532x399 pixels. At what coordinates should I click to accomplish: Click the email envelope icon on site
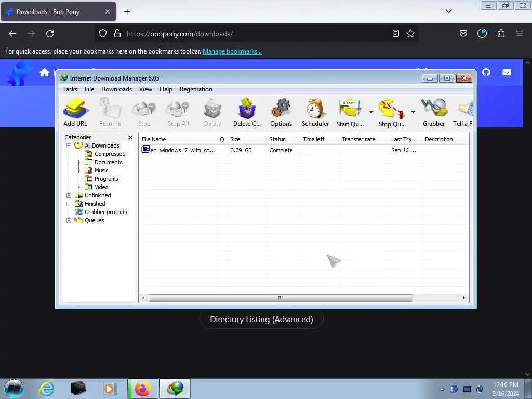(507, 72)
